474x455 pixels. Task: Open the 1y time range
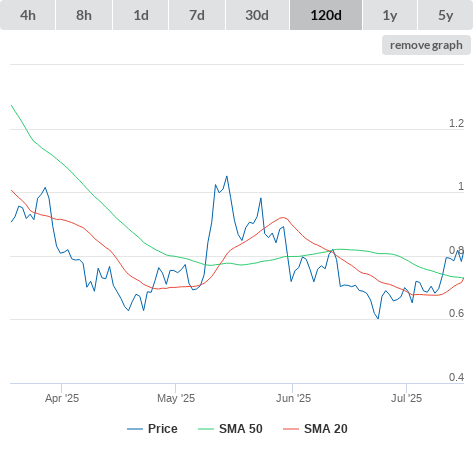pyautogui.click(x=390, y=15)
